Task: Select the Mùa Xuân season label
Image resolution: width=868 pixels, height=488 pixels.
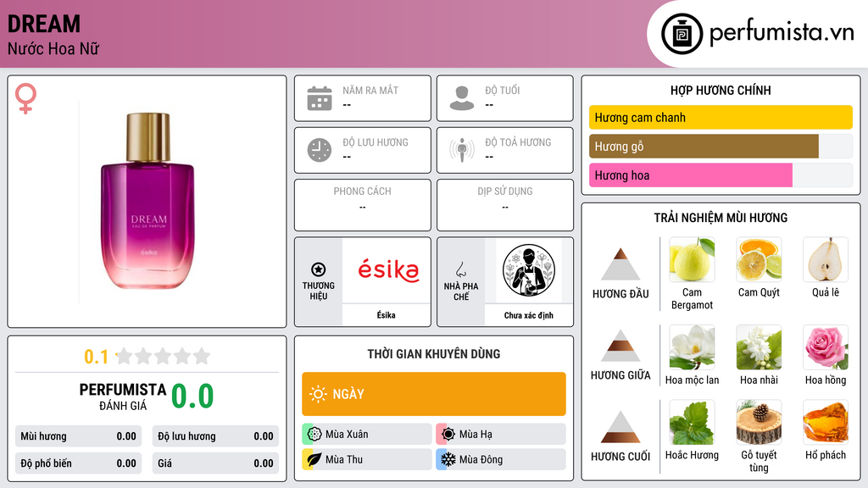Action: click(x=347, y=435)
